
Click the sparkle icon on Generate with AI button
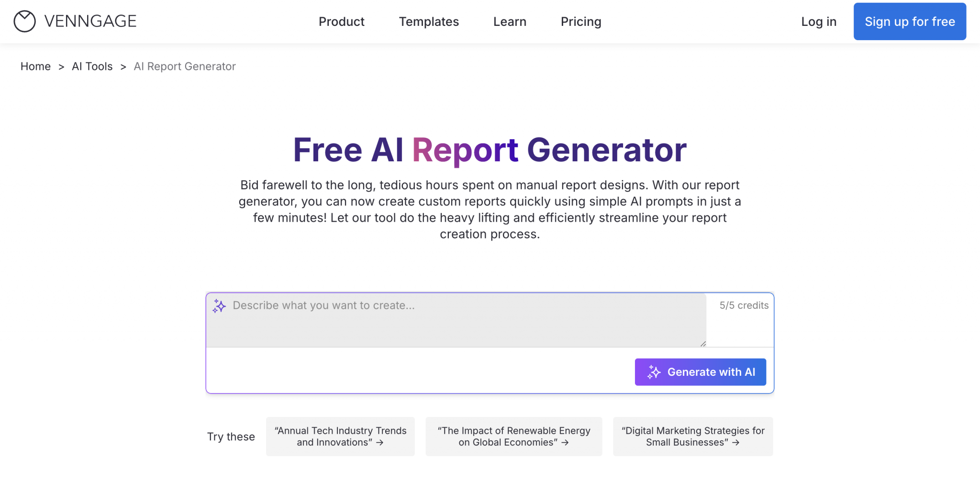[654, 372]
